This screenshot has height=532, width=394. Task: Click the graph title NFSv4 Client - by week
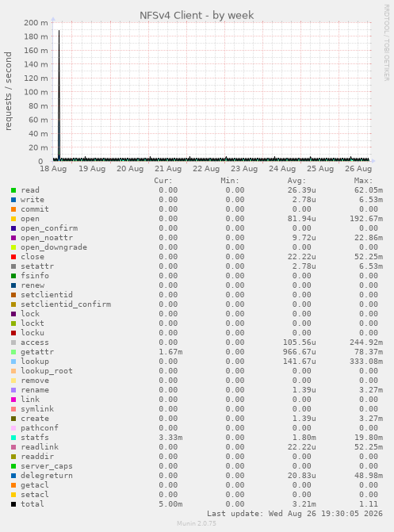click(197, 15)
